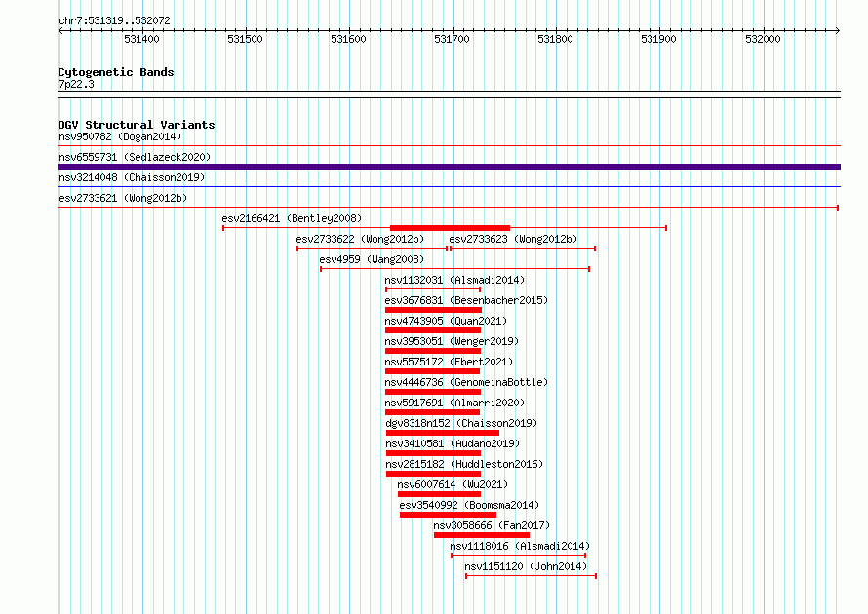Open nsv4446736 (GenomeinaBottle) variant
Image resolution: width=868 pixels, height=614 pixels.
pos(466,382)
